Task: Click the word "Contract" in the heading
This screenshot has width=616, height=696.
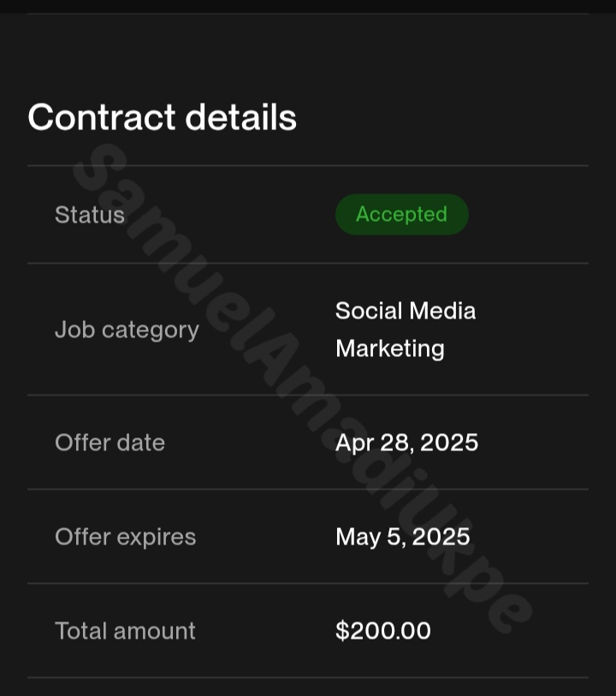Action: tap(102, 117)
